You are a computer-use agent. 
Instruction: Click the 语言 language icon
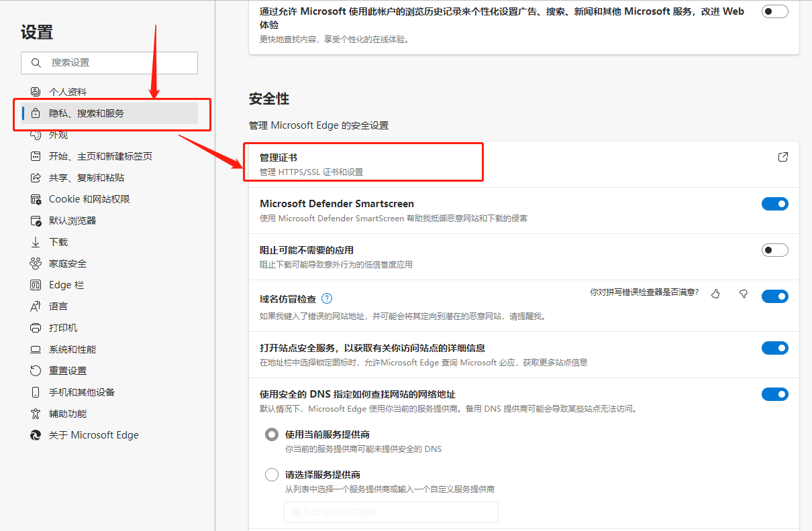pyautogui.click(x=36, y=306)
